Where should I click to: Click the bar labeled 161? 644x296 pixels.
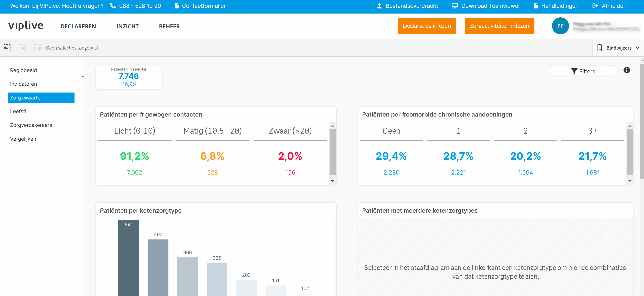[276, 291]
